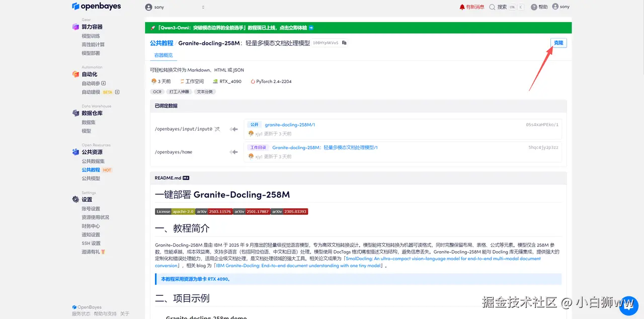The width and height of the screenshot is (644, 319).
Task: Click the 公开 badge on dataset row
Action: (254, 124)
